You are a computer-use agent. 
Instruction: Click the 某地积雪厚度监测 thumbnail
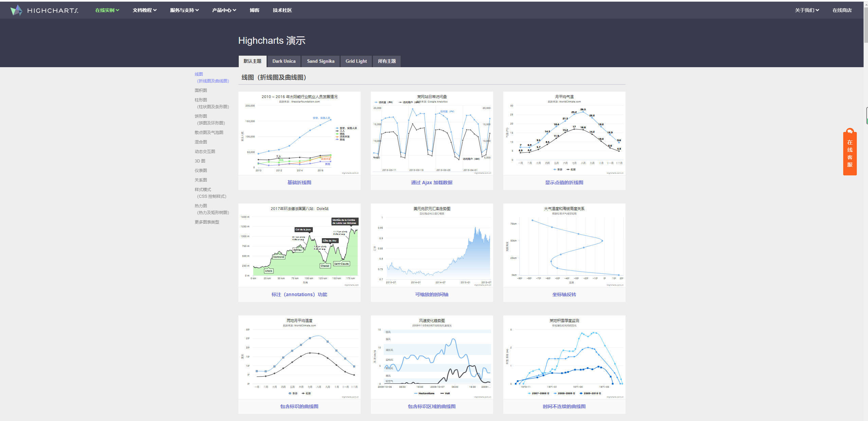click(x=564, y=357)
